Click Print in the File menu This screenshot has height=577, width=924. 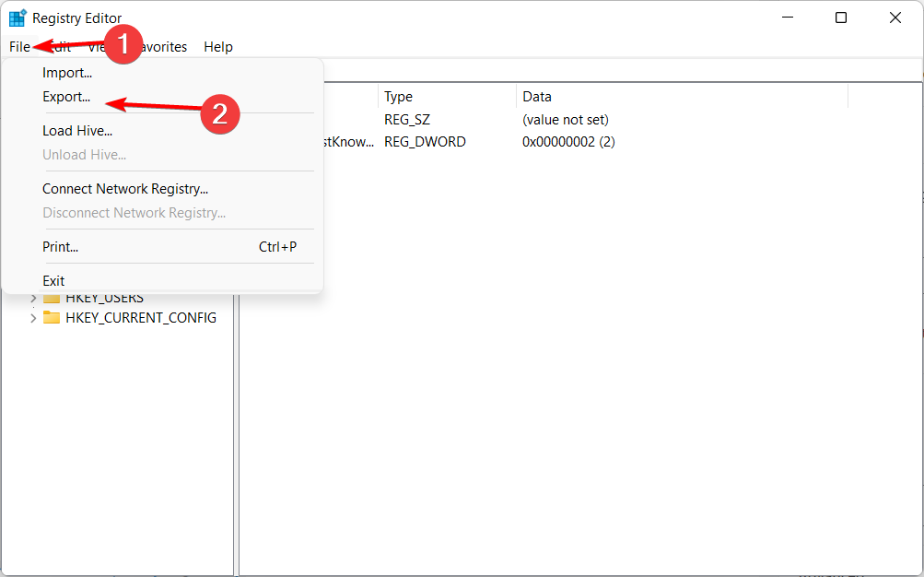(x=59, y=246)
